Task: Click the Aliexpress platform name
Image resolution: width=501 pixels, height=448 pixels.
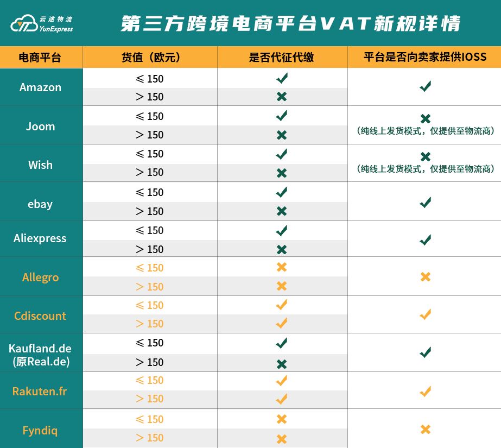Action: 40,238
